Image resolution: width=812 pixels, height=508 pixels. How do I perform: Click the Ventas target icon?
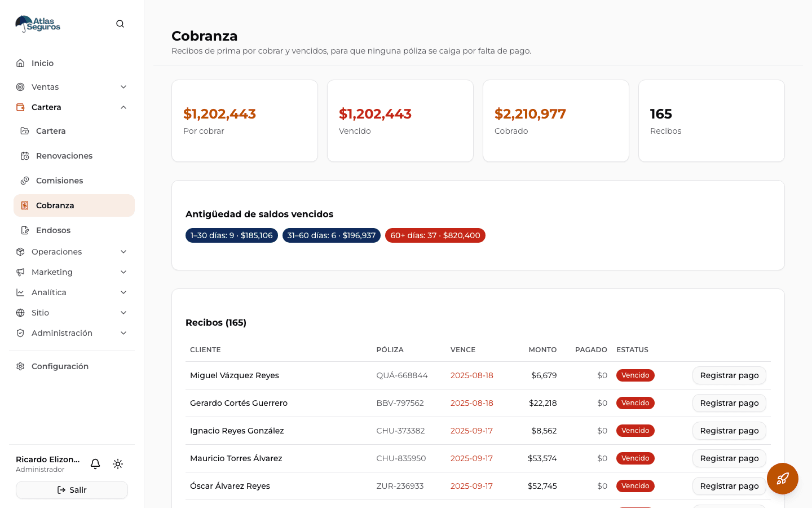[x=20, y=87]
